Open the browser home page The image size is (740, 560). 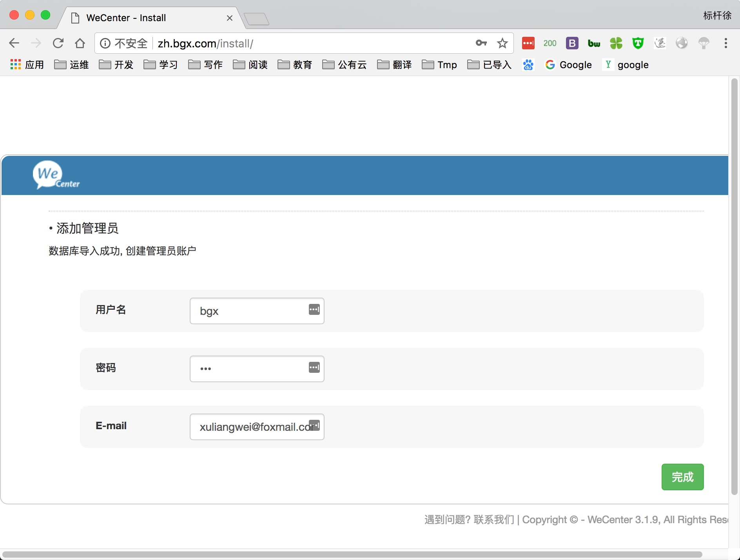click(x=80, y=43)
